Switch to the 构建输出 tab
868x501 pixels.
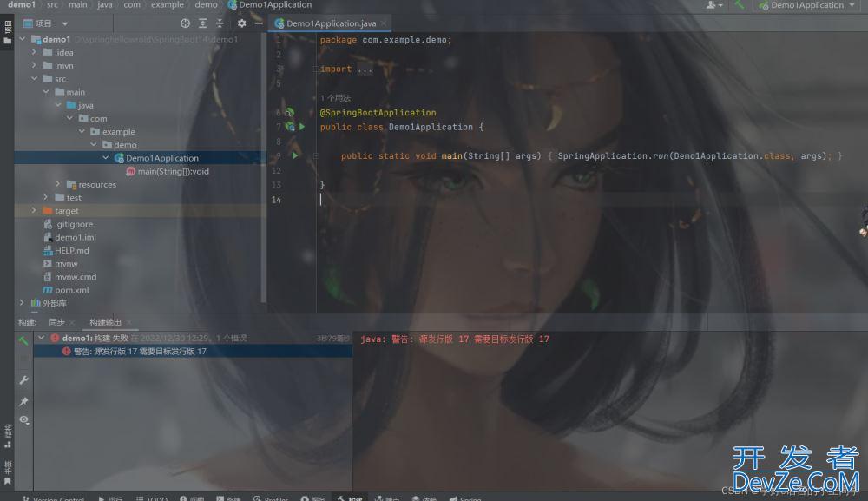pos(105,322)
